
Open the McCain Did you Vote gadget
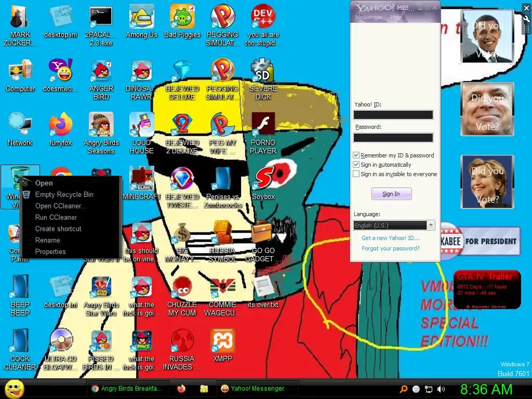pos(487,109)
